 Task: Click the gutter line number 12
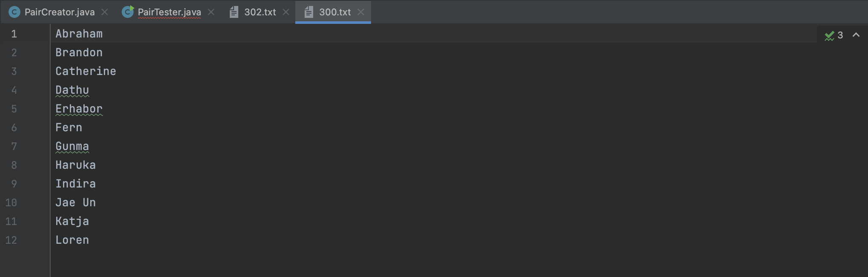pyautogui.click(x=11, y=240)
